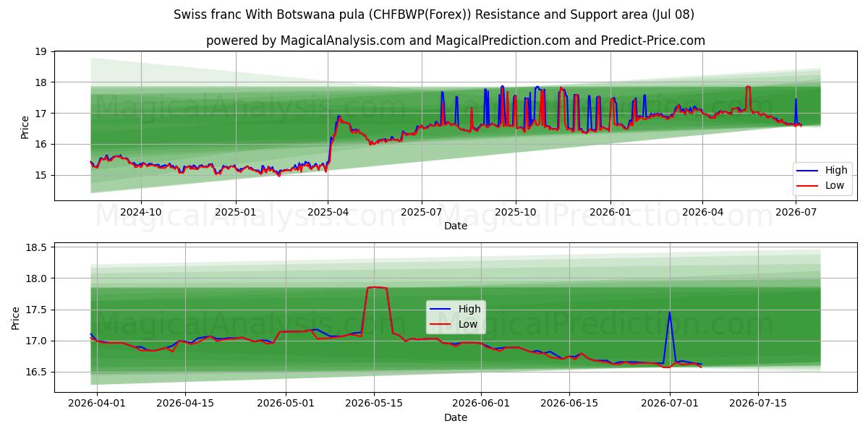Click the '16' price tick on top chart

41,145
